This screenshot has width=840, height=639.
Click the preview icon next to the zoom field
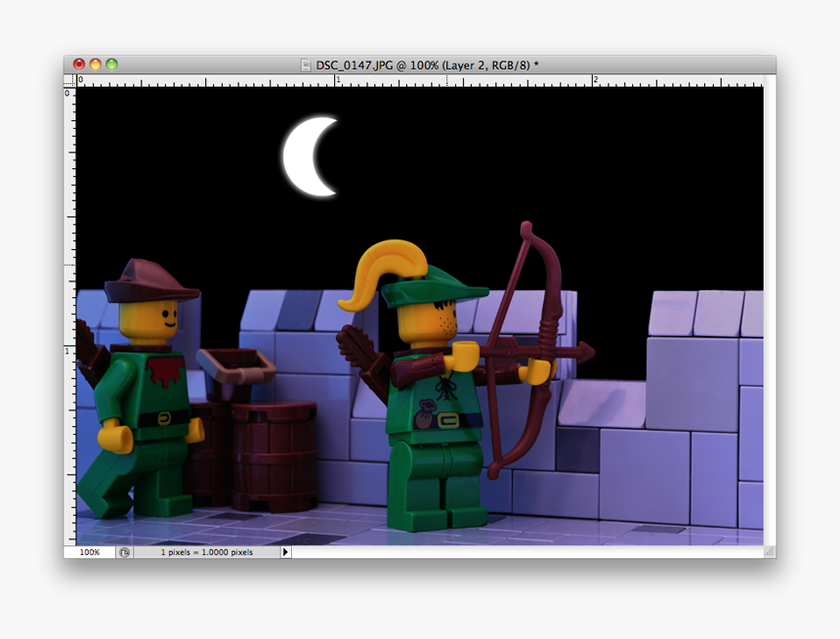pos(124,552)
